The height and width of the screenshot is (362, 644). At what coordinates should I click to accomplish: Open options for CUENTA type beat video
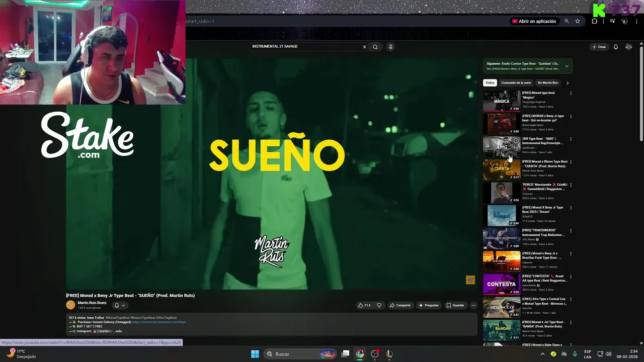571,162
